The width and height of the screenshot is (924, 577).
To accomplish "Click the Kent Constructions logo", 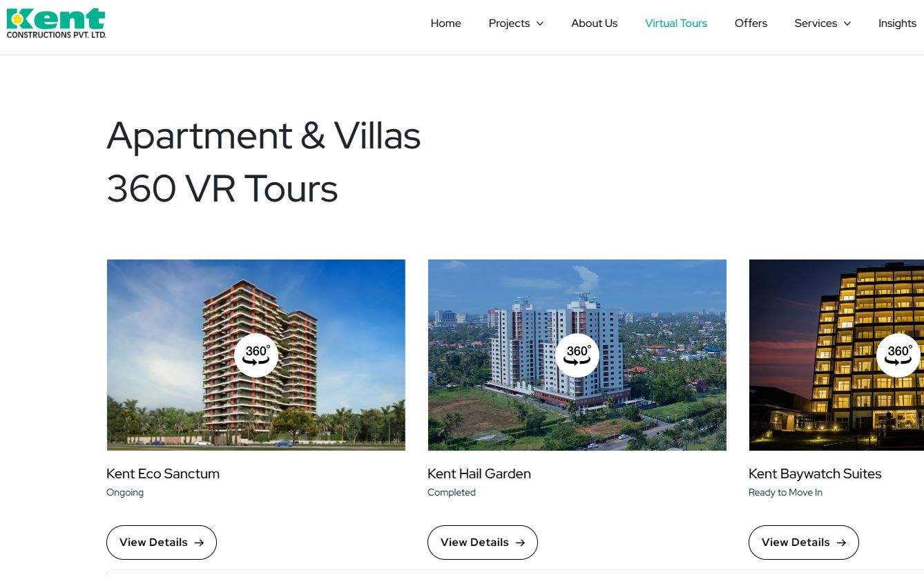I will (56, 23).
